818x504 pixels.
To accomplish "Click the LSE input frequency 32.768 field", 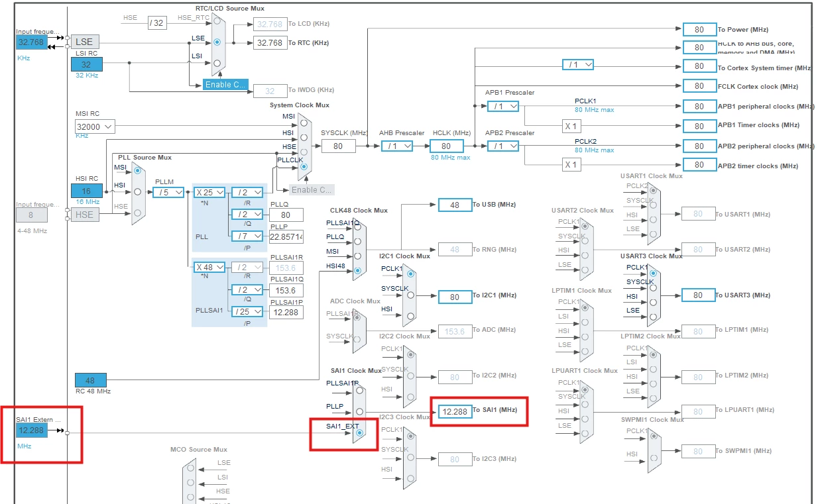I will click(x=31, y=42).
